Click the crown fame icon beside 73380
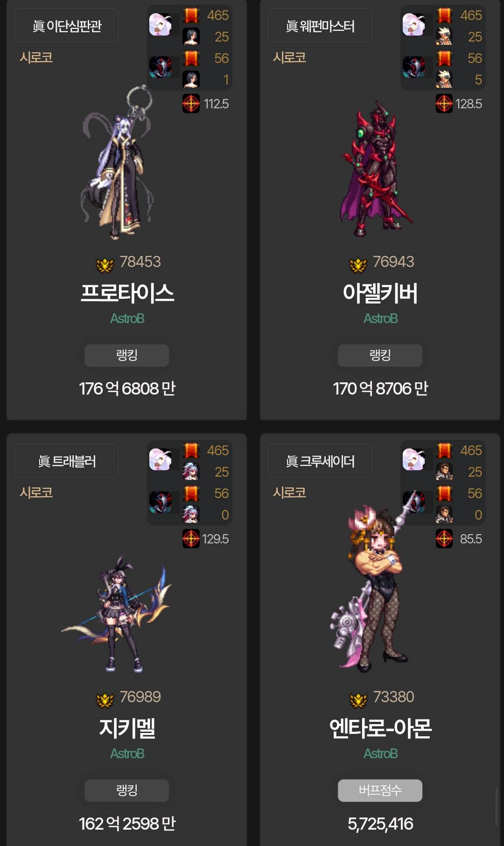Viewport: 504px width, 846px height. (x=358, y=700)
